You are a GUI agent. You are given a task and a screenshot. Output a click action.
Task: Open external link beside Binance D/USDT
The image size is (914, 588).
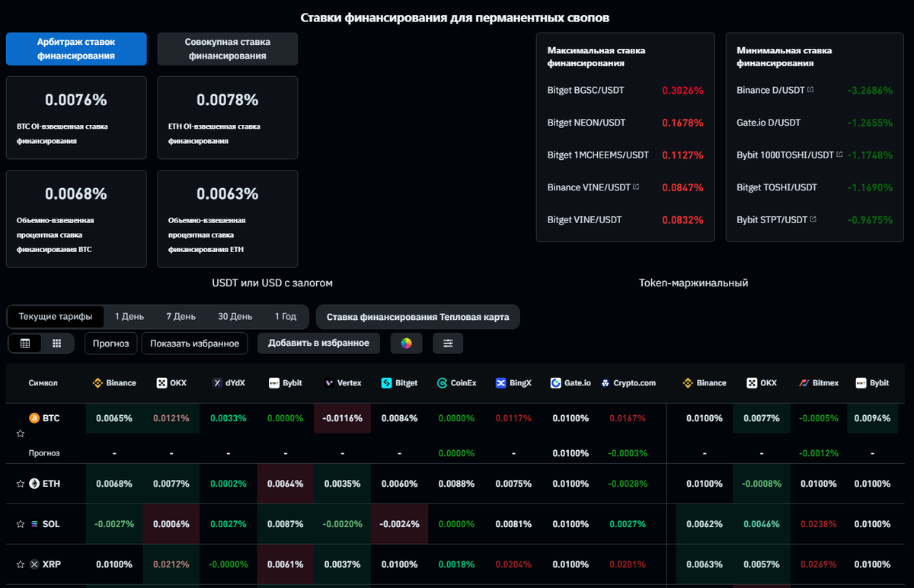pyautogui.click(x=810, y=90)
